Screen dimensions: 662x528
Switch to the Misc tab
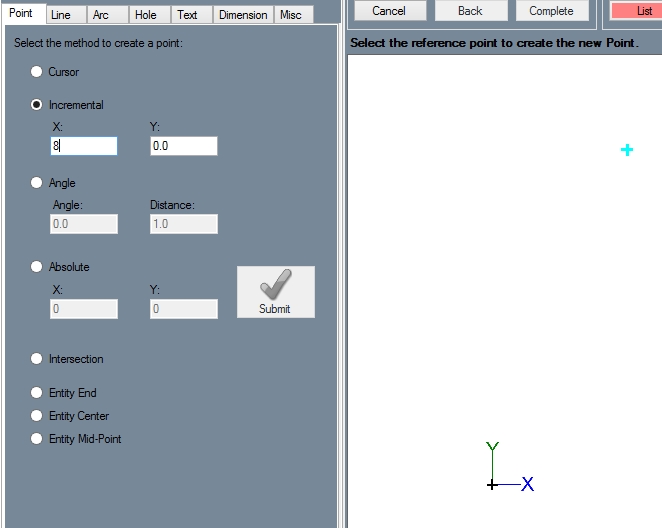(x=291, y=15)
